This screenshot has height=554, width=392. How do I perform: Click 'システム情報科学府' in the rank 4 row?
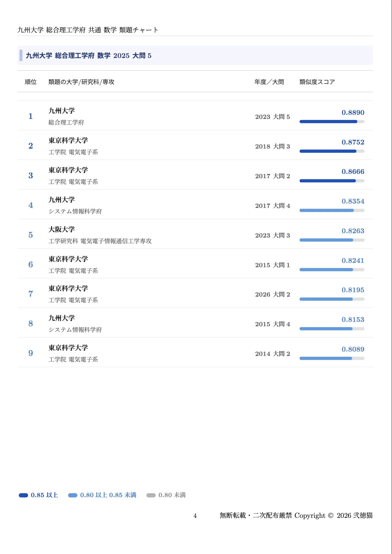[75, 211]
